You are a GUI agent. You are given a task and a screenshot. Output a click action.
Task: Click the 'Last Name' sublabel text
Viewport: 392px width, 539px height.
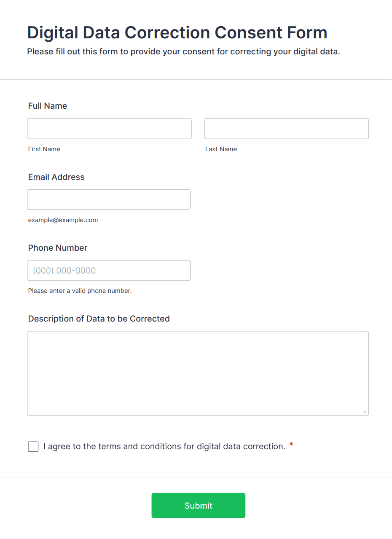(x=221, y=149)
